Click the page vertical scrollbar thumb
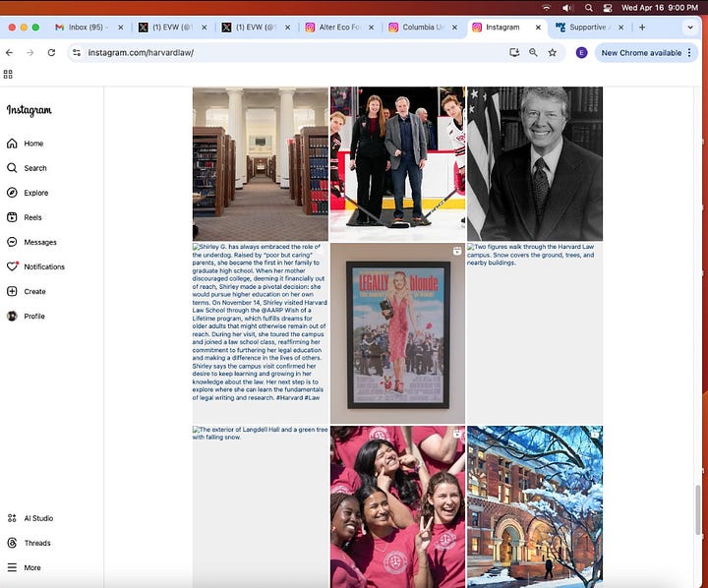 697,509
